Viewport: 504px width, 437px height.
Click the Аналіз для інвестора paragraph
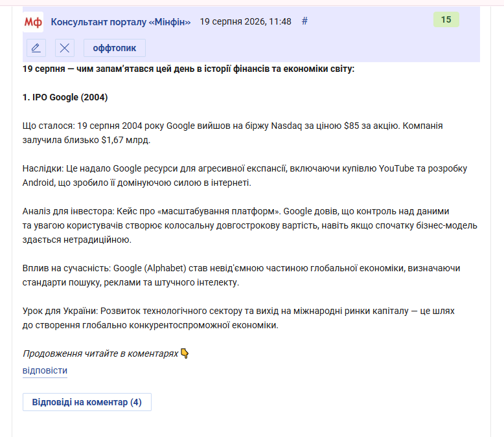point(250,225)
